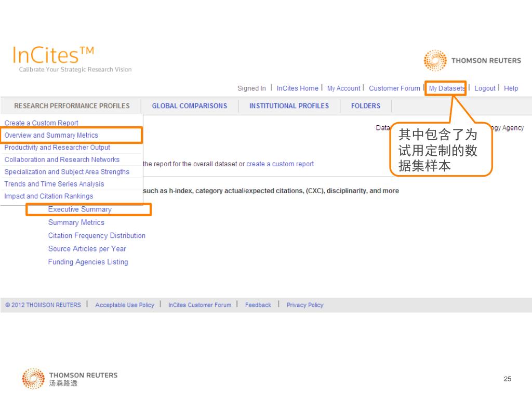This screenshot has height=399, width=532.
Task: Click the Signed In status text
Action: pos(251,88)
